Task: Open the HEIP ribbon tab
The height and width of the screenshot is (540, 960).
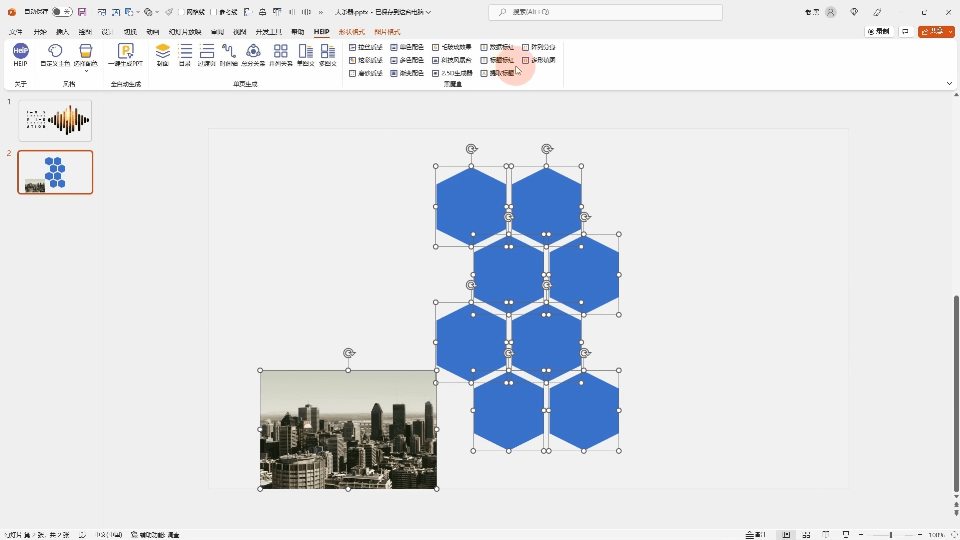Action: pyautogui.click(x=321, y=31)
